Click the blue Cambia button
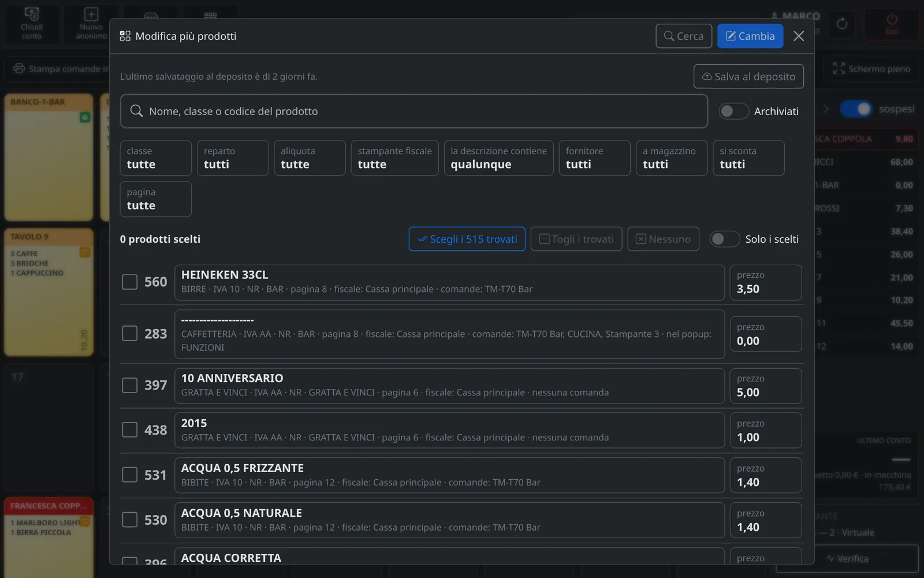 [x=750, y=36]
